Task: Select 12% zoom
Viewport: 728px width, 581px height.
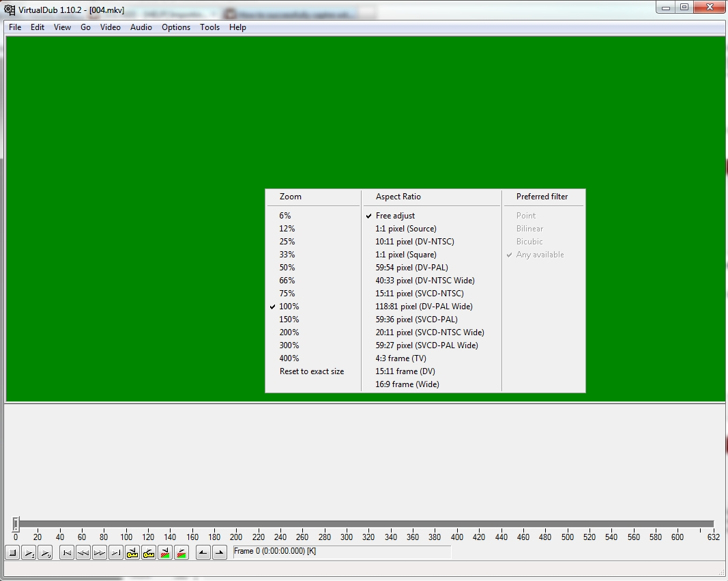Action: click(313, 229)
